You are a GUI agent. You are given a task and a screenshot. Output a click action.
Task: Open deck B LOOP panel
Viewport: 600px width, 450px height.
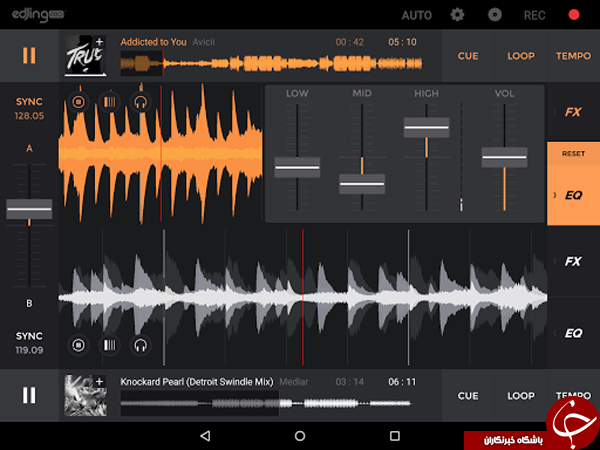[x=521, y=396]
